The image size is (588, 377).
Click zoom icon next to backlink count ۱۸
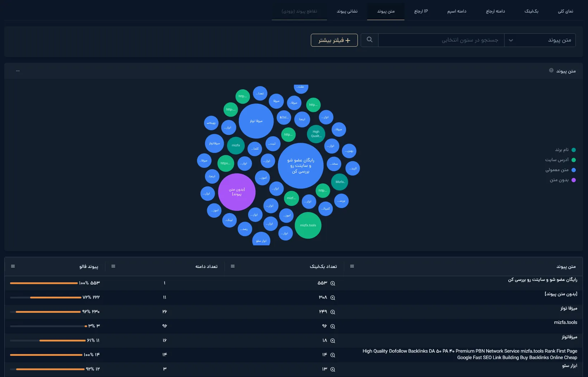click(333, 341)
